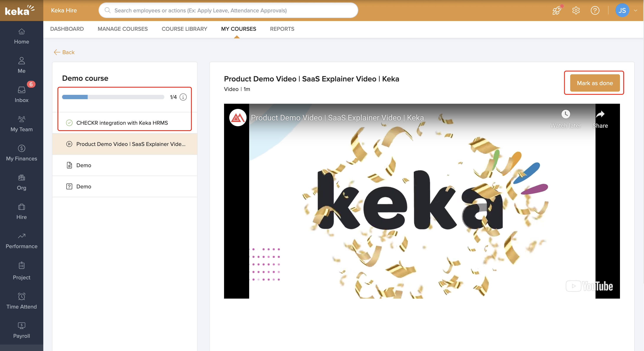Viewport: 644px width, 351px height.
Task: Select the Payroll sidebar icon
Action: [x=21, y=329]
